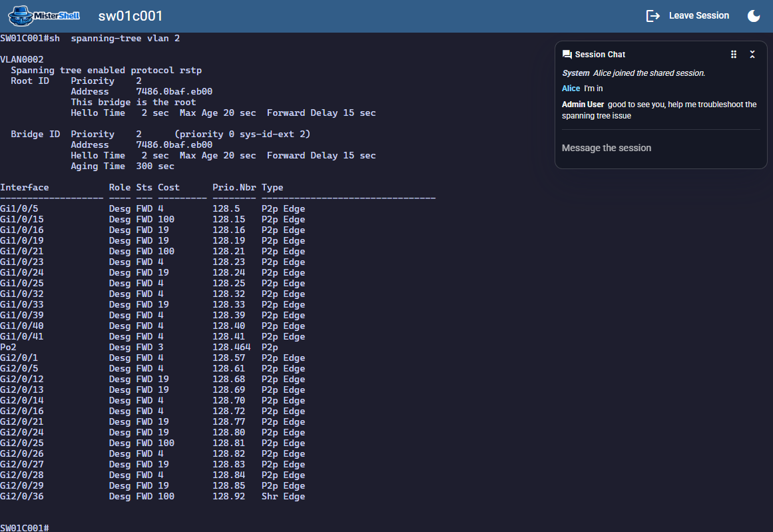Click the Gi1/0/33 interface row
Viewport: 773px width, 532px height.
[152, 305]
